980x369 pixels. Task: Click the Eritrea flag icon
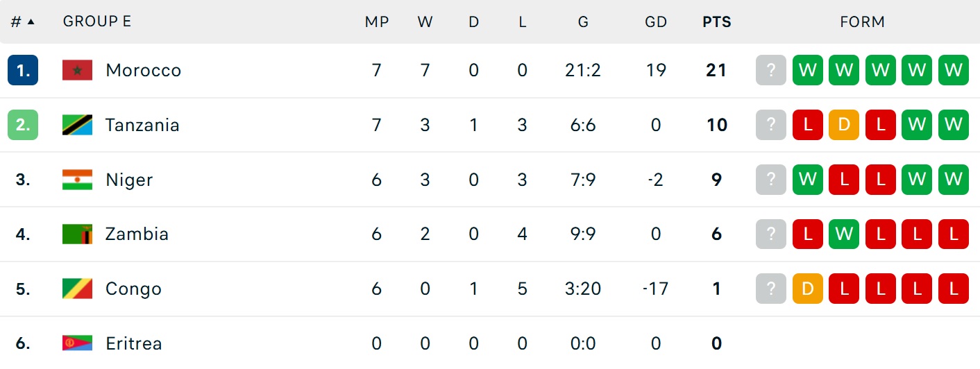(x=77, y=343)
